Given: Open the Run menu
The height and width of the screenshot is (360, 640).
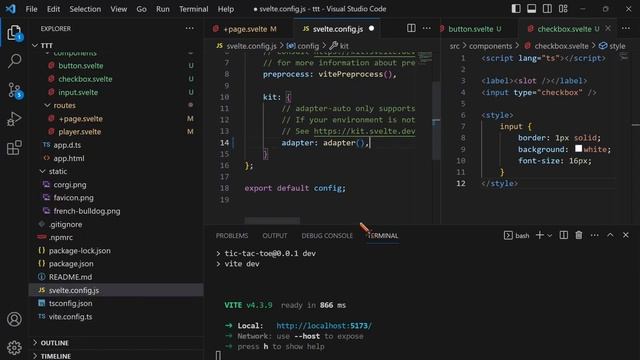Looking at the screenshot, I should [162, 9].
